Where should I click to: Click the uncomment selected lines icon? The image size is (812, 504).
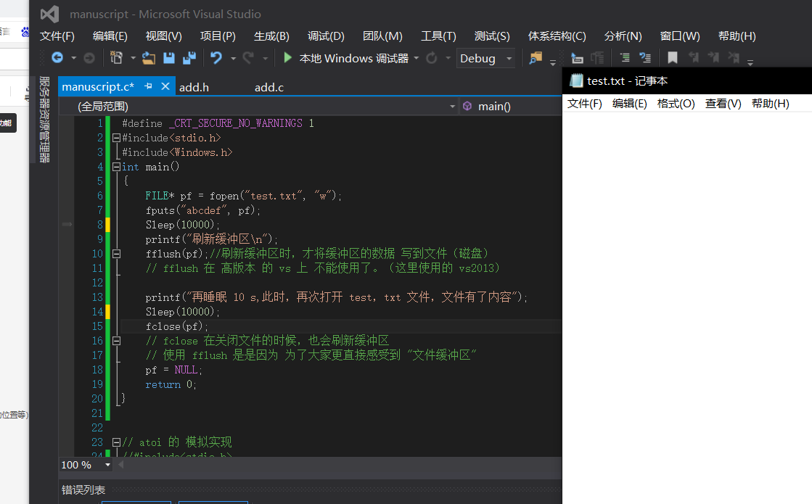click(x=645, y=58)
